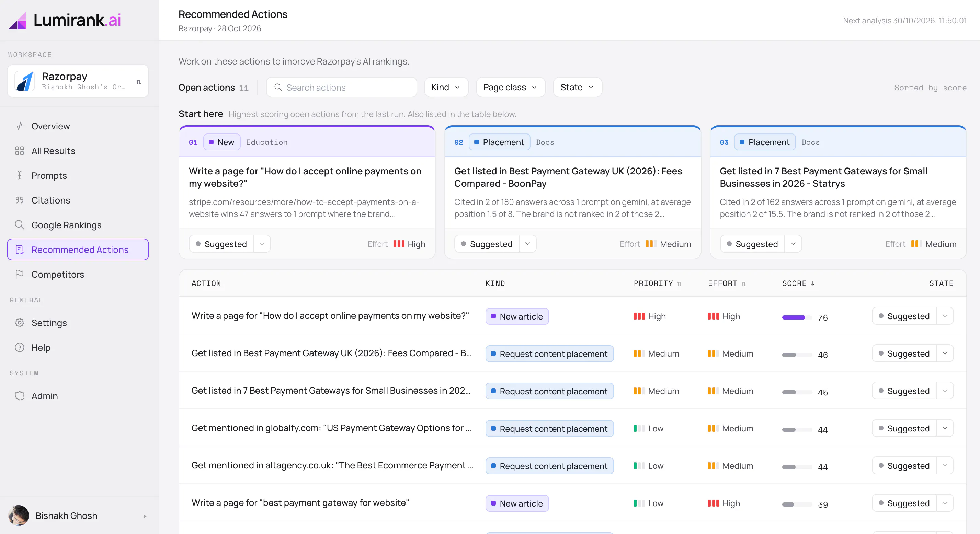Sort the table by Priority
This screenshot has width=980, height=534.
[x=657, y=283]
